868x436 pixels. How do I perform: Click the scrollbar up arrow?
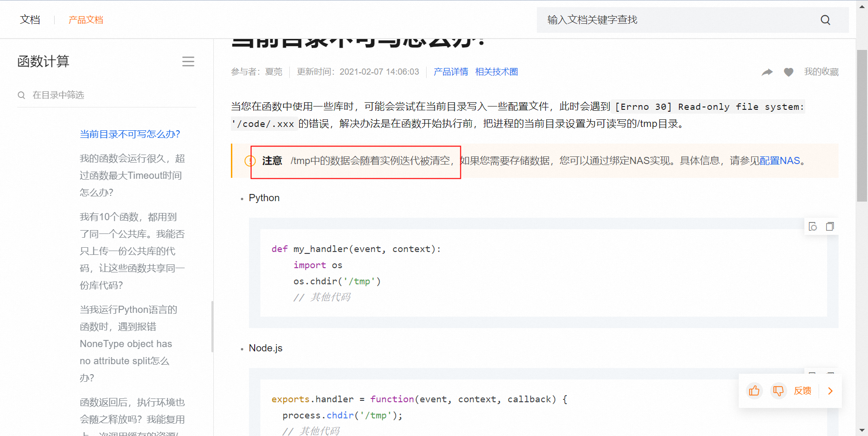click(x=862, y=6)
